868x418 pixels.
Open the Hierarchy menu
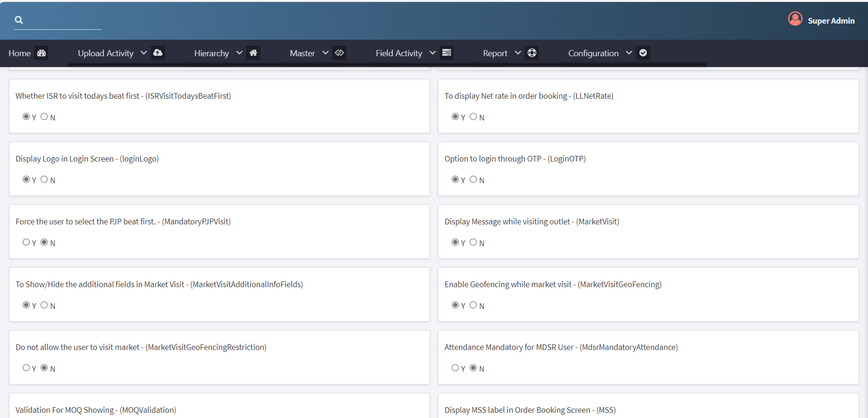pos(212,53)
